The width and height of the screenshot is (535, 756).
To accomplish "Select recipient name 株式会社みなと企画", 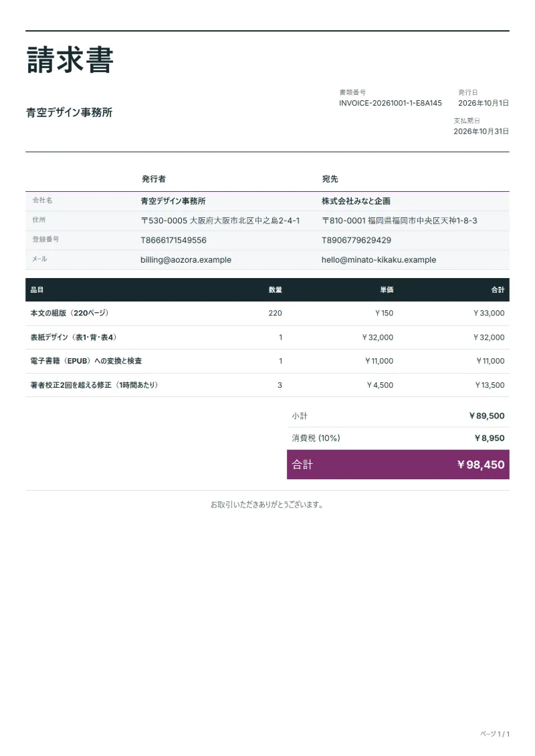I will pos(356,201).
